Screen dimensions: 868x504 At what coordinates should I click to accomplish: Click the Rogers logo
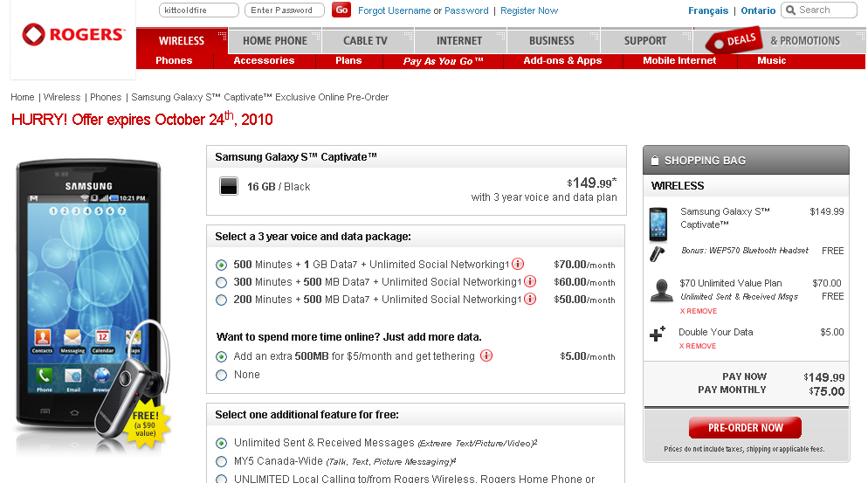(x=68, y=35)
